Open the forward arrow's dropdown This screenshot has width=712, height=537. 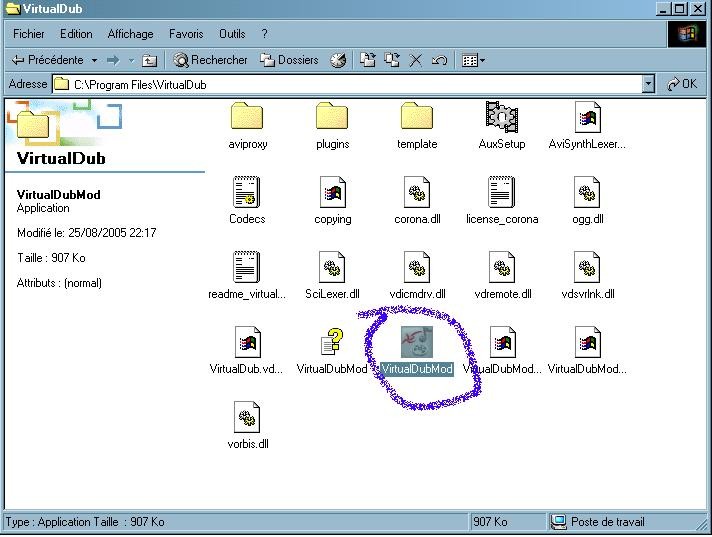tap(131, 60)
